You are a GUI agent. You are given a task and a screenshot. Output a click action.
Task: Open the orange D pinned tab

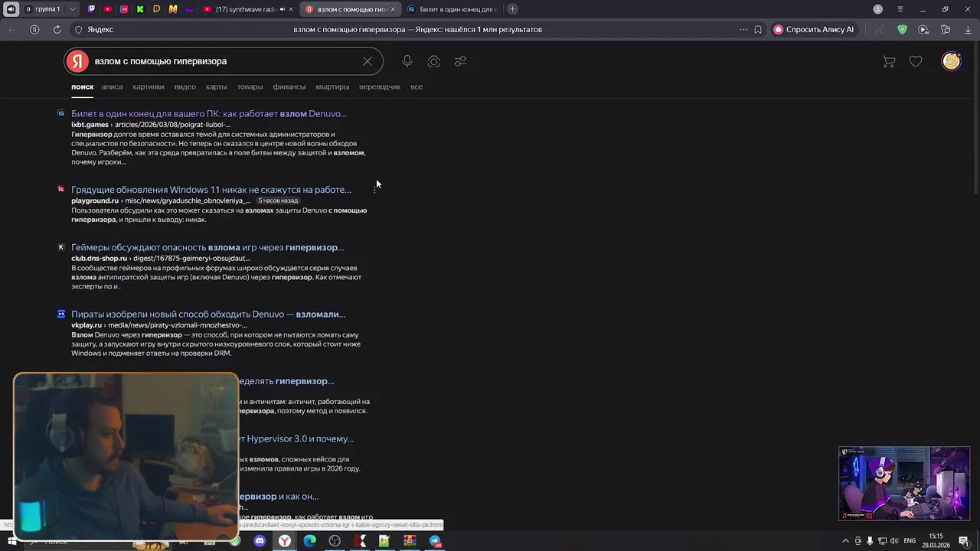[156, 9]
